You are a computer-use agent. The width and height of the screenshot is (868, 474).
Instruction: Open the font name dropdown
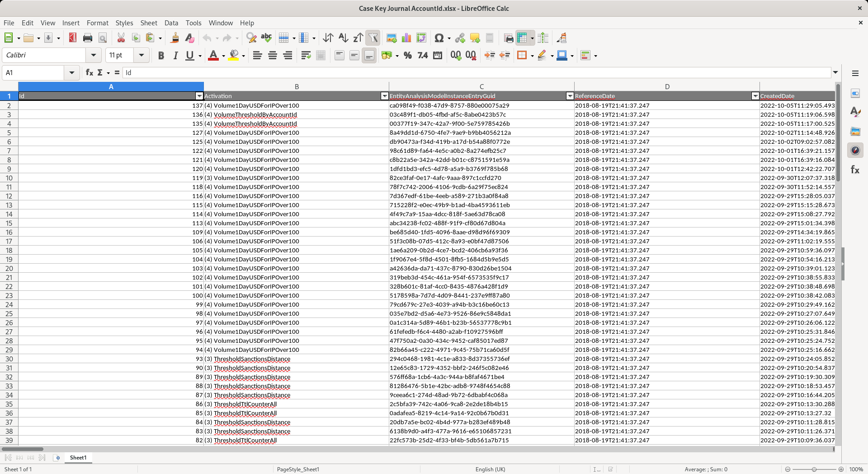pos(94,55)
